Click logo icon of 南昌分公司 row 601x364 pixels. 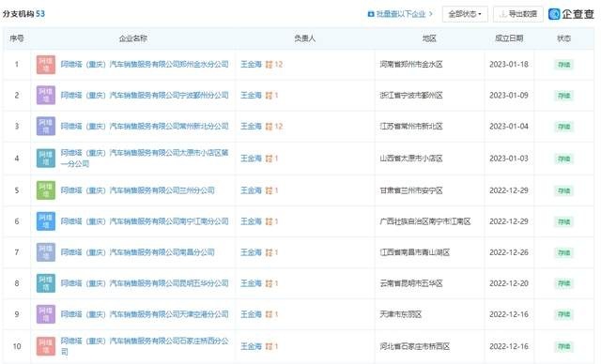click(x=46, y=252)
